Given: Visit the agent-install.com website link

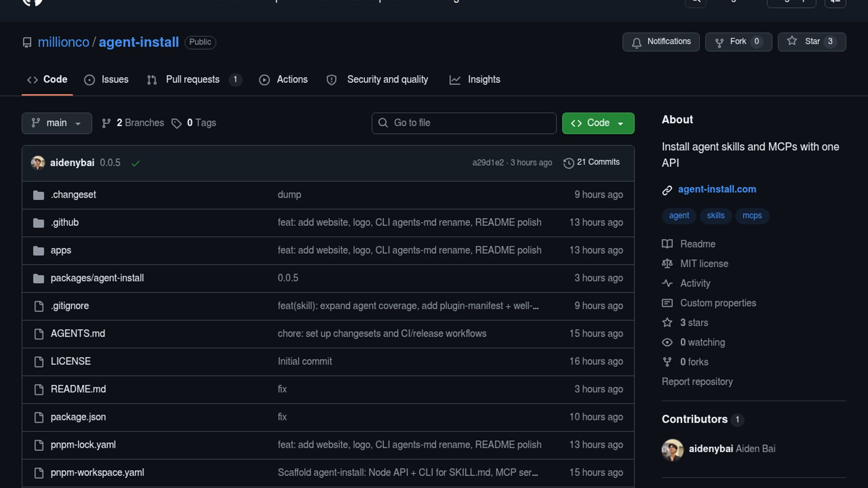Looking at the screenshot, I should (717, 189).
